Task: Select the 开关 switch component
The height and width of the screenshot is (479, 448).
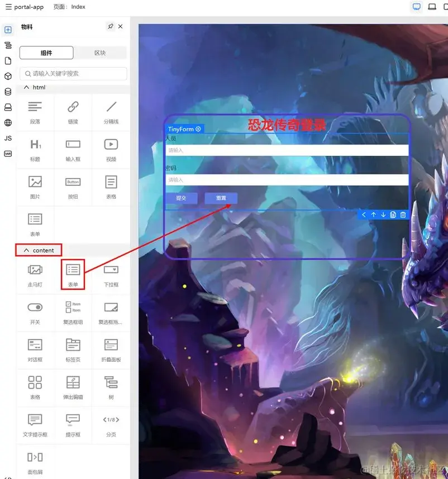Action: 35,313
